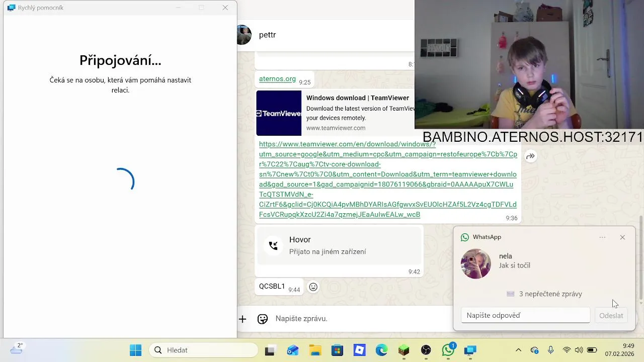Click the Připojování heading text

coord(120,60)
